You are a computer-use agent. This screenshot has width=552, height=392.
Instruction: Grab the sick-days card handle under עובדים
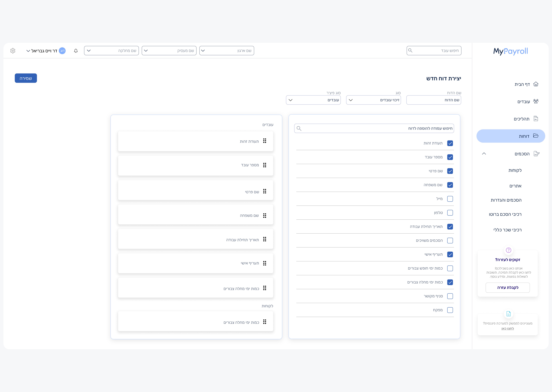click(x=265, y=288)
